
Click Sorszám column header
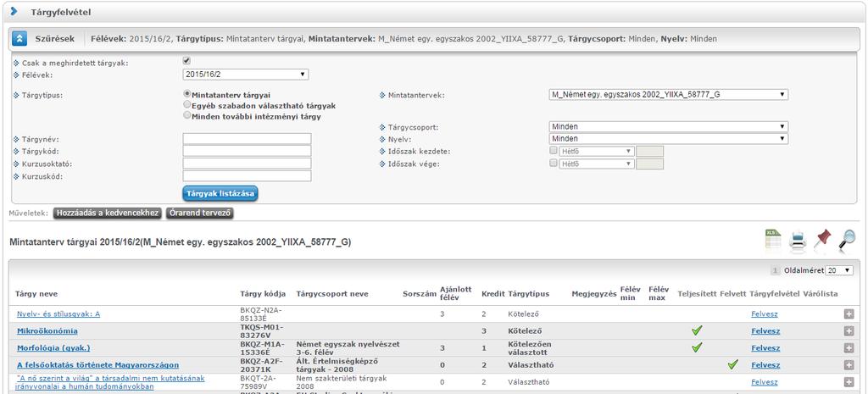420,294
